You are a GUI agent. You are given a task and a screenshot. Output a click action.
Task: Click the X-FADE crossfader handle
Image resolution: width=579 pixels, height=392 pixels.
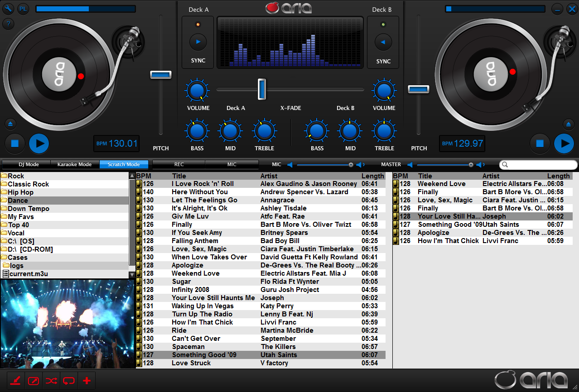pos(261,89)
